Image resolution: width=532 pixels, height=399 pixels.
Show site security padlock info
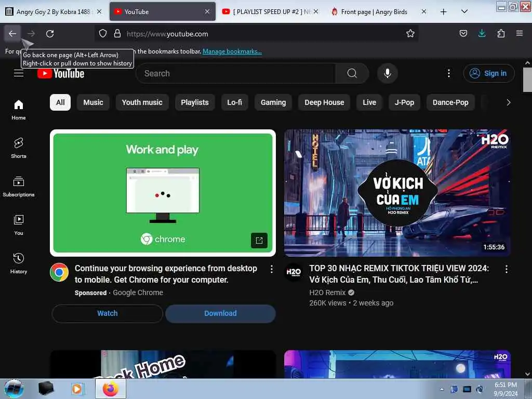[x=117, y=34]
